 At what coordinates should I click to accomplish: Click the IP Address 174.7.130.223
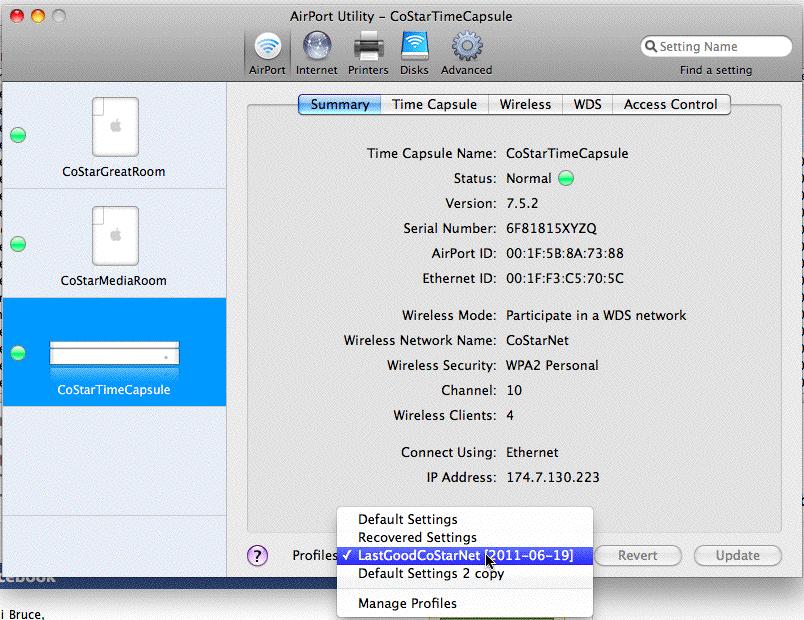coord(553,477)
